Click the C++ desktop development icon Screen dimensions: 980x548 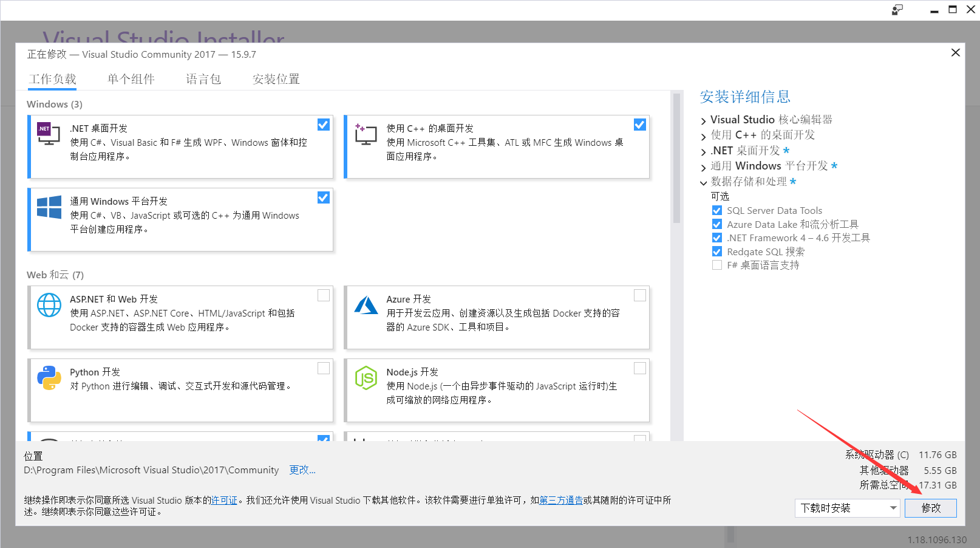tap(366, 134)
